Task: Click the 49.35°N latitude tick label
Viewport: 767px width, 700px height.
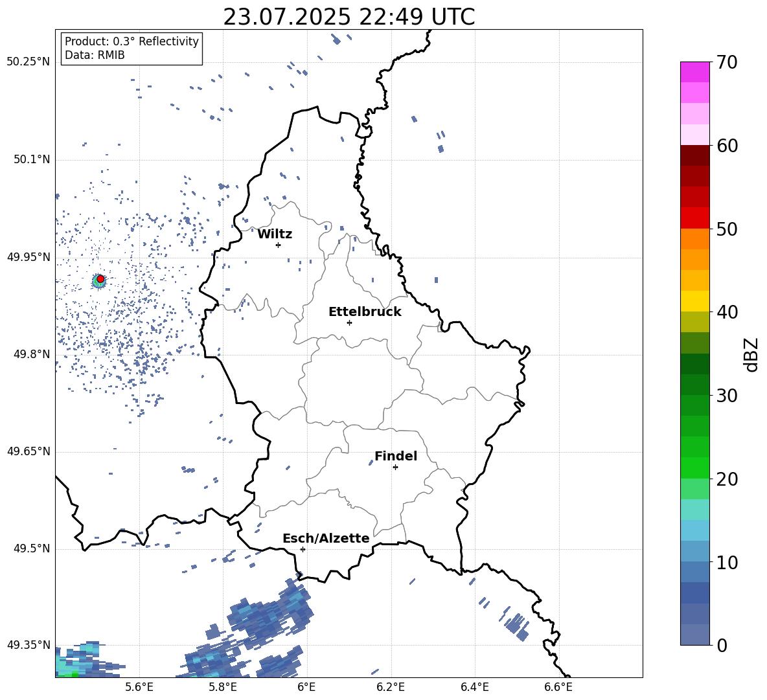Action: point(29,645)
